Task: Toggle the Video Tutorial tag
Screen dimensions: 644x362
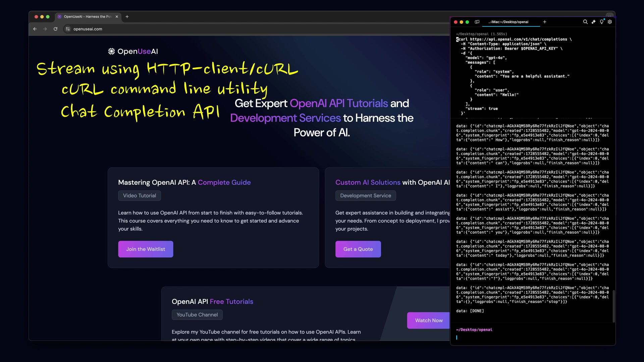Action: tap(139, 195)
